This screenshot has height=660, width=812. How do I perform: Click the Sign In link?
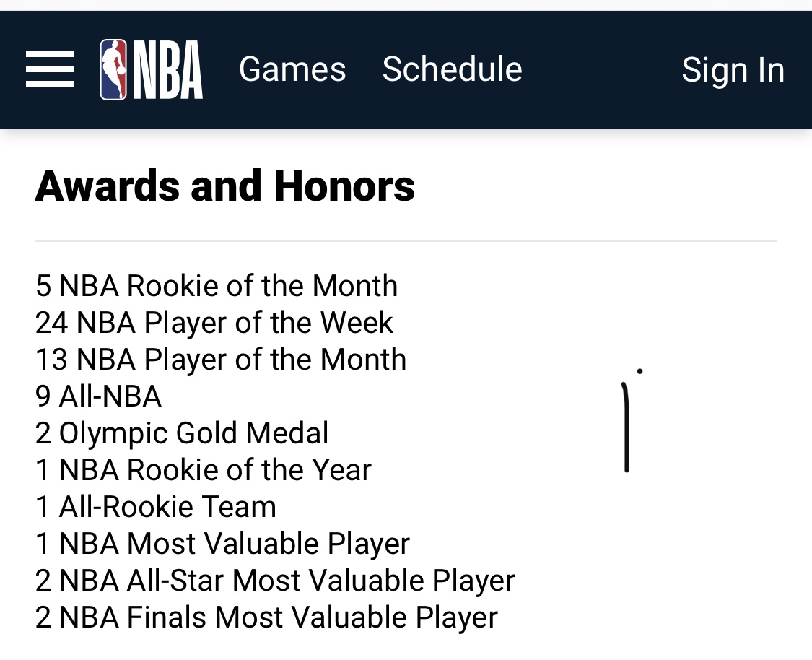733,70
